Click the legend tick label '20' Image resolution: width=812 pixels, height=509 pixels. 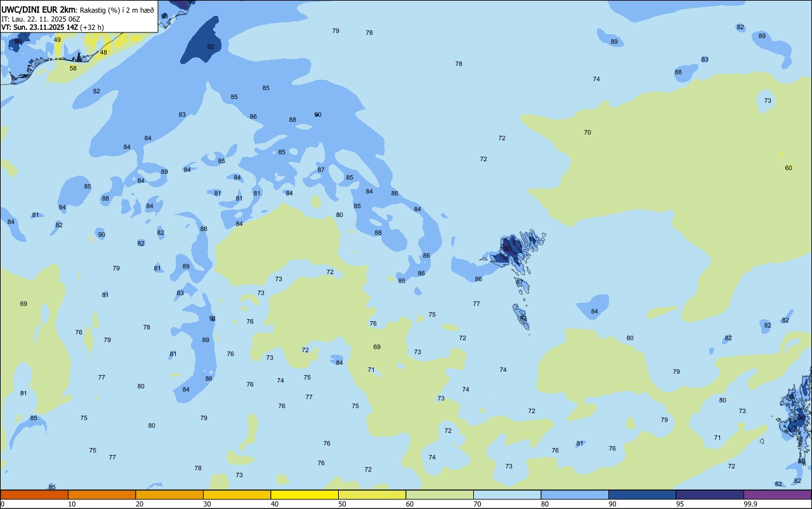coord(140,504)
